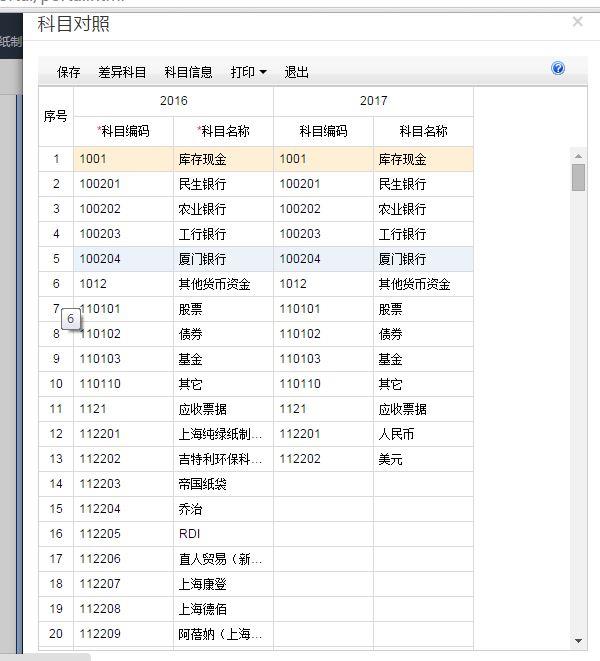Select 2016 name cell 库存现金

[223, 159]
